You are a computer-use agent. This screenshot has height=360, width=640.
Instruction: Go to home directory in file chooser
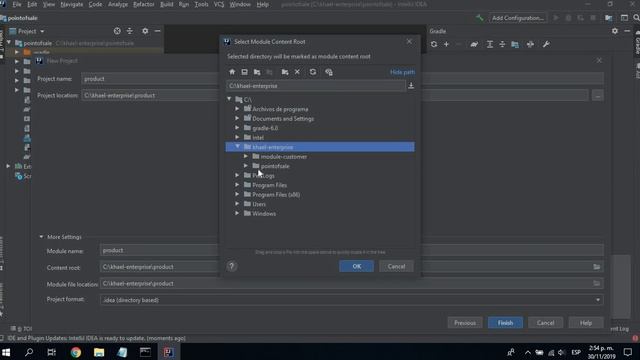[232, 72]
